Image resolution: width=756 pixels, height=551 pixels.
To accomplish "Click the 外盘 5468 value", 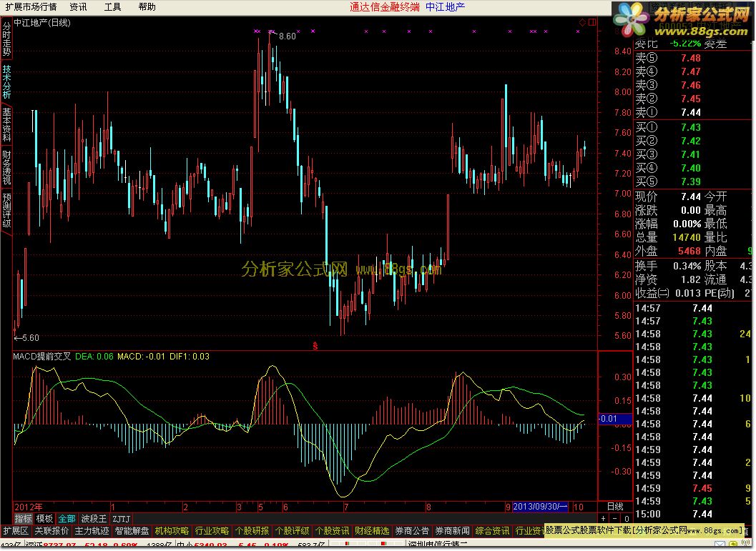I will pyautogui.click(x=689, y=251).
